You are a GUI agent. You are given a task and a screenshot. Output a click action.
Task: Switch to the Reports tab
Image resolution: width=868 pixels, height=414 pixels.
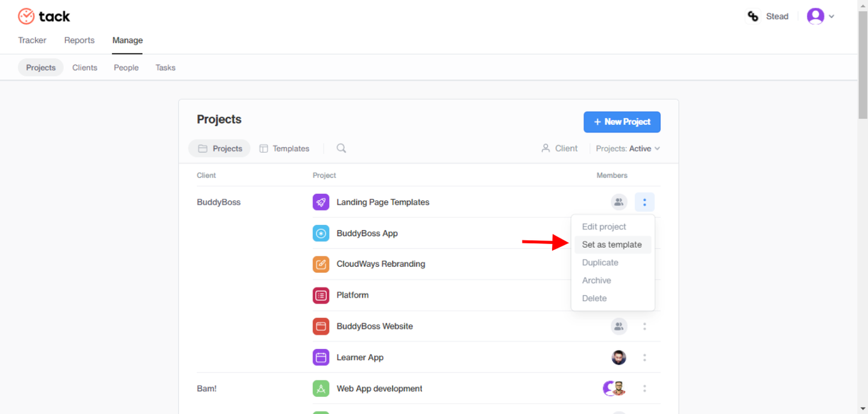click(80, 40)
